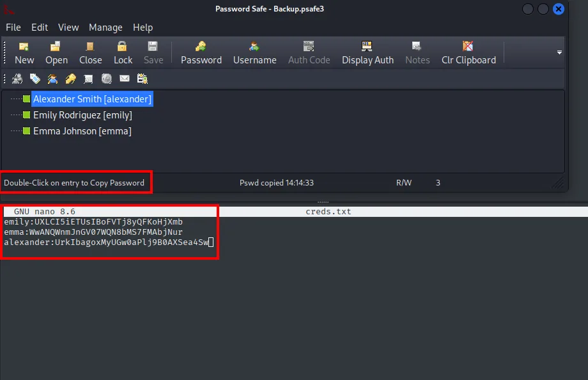
Task: Place cursor on the emily credentials line in nano
Action: [93, 222]
